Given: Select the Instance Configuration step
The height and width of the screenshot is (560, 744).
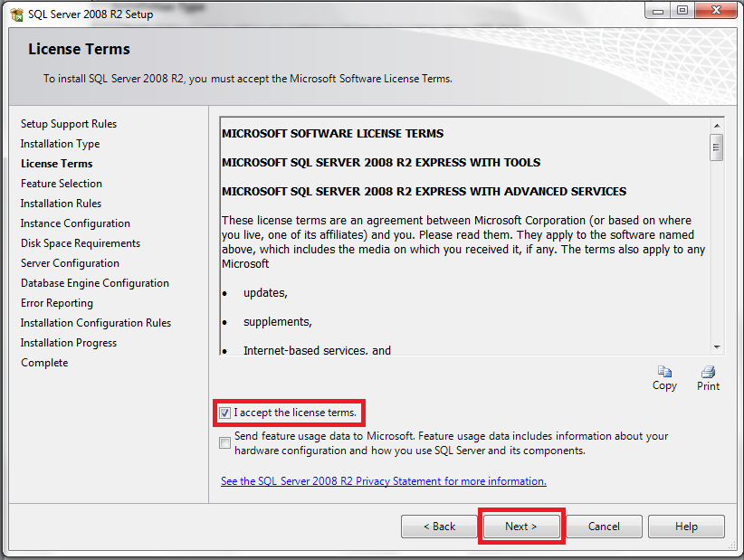Looking at the screenshot, I should [75, 223].
